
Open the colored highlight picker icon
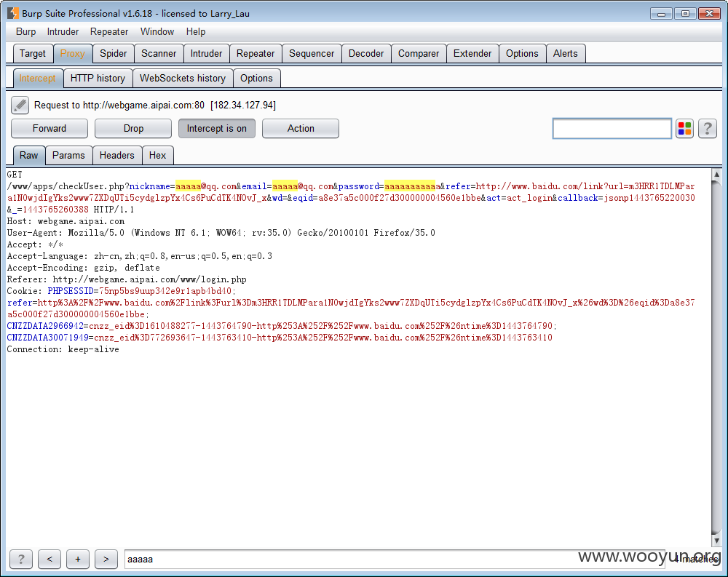click(684, 129)
